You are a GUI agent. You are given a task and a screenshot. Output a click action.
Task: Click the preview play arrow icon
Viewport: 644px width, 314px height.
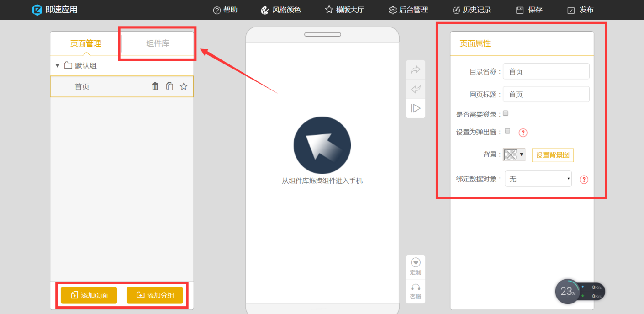(415, 108)
